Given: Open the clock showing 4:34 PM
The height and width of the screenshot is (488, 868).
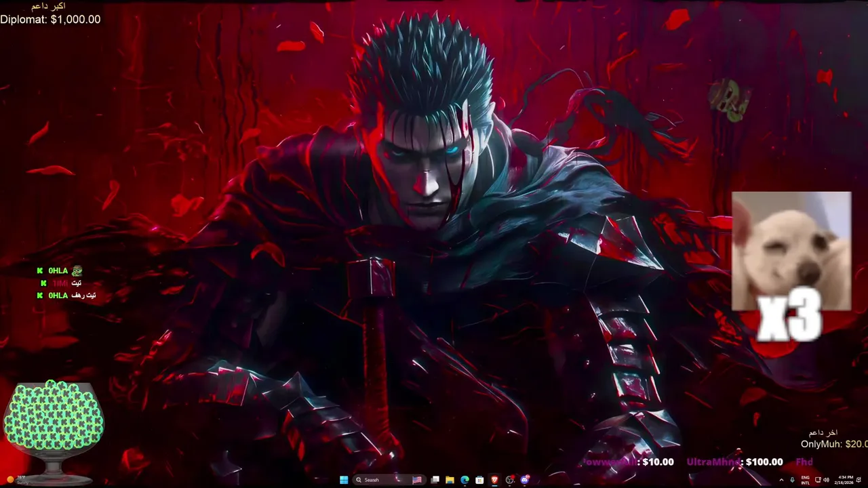Looking at the screenshot, I should click(844, 481).
